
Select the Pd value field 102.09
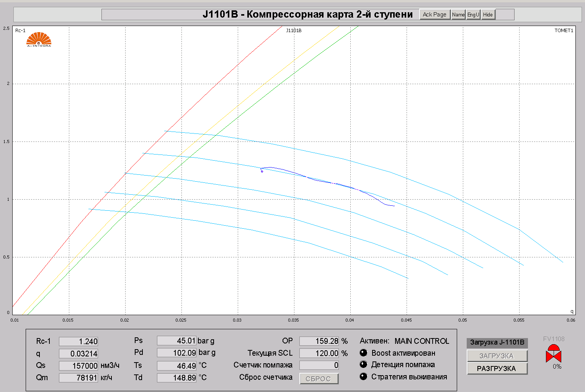click(x=176, y=353)
